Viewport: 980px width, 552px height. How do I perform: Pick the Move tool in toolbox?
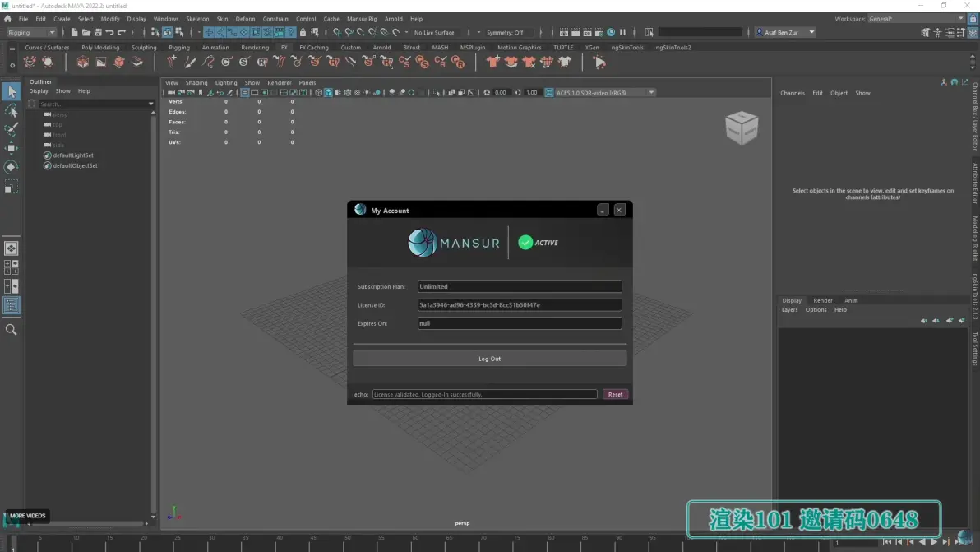(x=11, y=148)
